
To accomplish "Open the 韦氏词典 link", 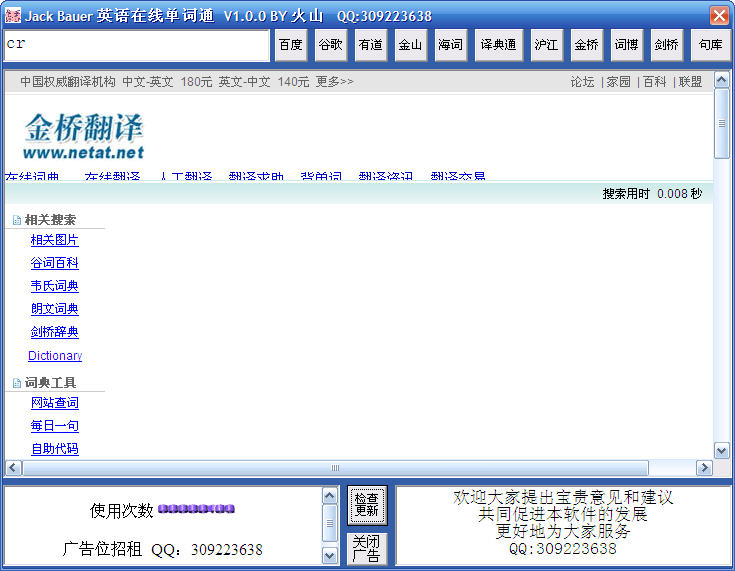I will pyautogui.click(x=54, y=286).
